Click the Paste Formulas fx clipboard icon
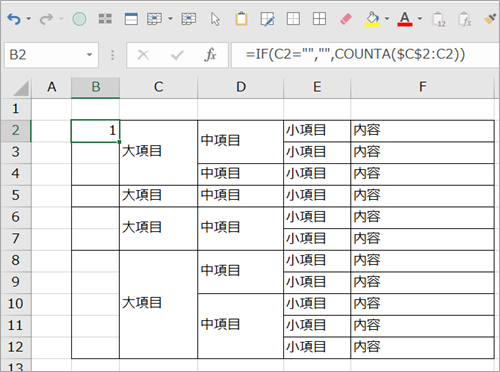Screen dimensions: 500x372 pos(465,19)
